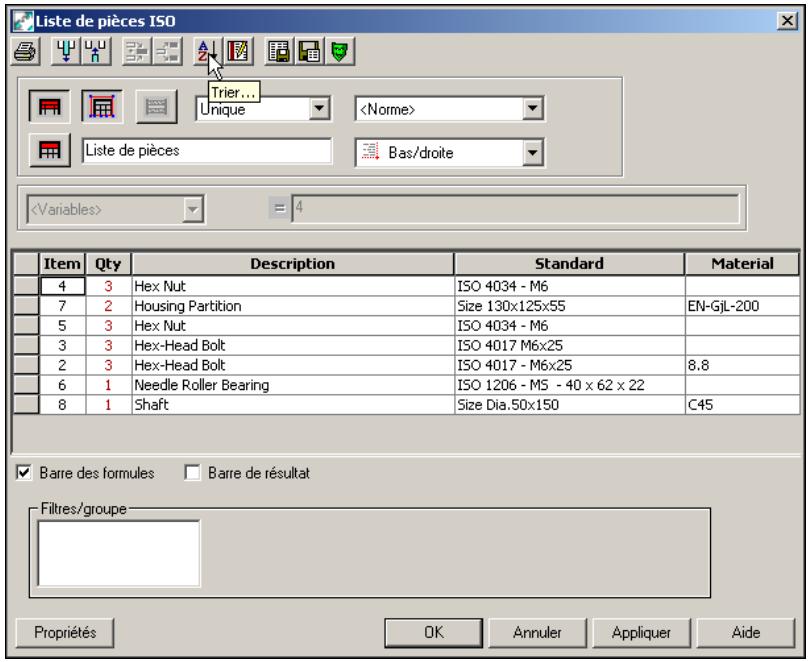
Task: Click the item 6 number cell
Action: coord(63,385)
